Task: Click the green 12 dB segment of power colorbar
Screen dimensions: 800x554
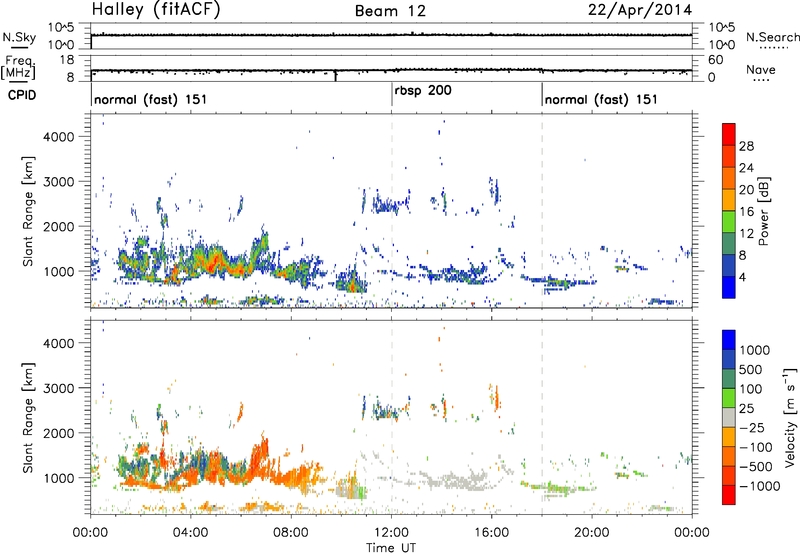Action: [729, 221]
